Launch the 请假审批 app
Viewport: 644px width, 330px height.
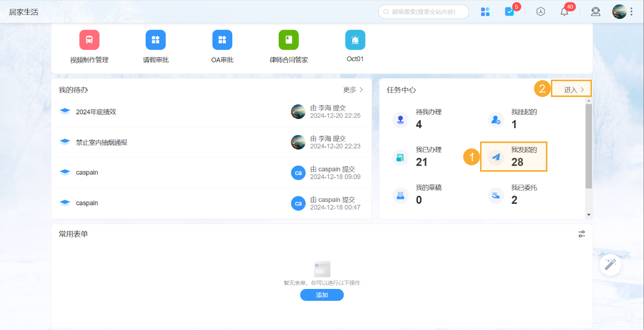pos(156,40)
